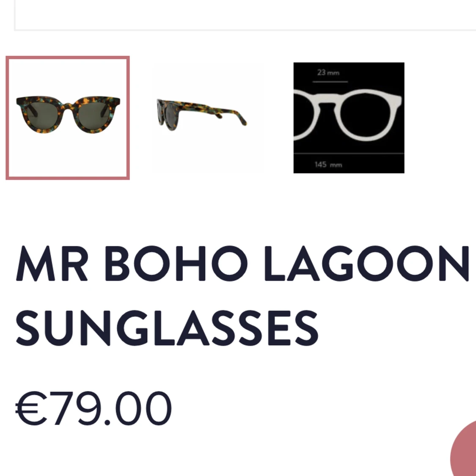The image size is (476, 476).
Task: Click the word LAGOON in product title
Action: [x=367, y=264]
